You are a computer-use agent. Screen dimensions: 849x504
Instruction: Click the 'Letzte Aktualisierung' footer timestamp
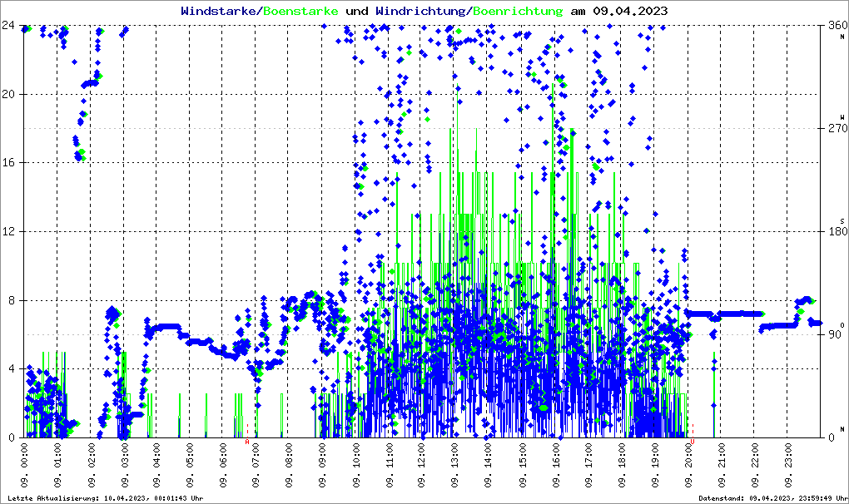106,498
